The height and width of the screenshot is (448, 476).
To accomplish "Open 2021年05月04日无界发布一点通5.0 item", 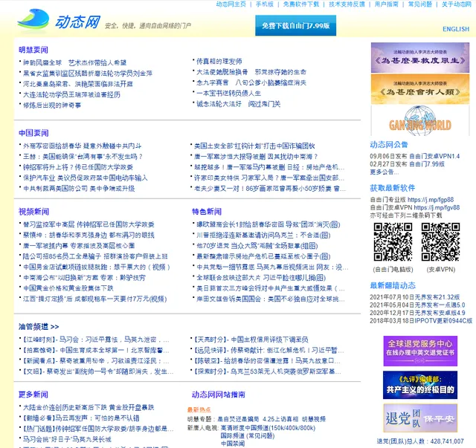I will [417, 305].
